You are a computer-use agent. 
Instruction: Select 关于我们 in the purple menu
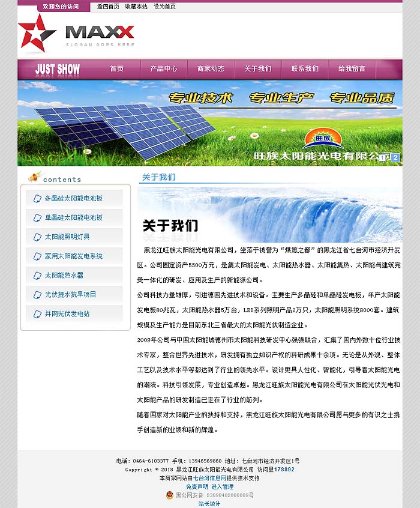(258, 68)
